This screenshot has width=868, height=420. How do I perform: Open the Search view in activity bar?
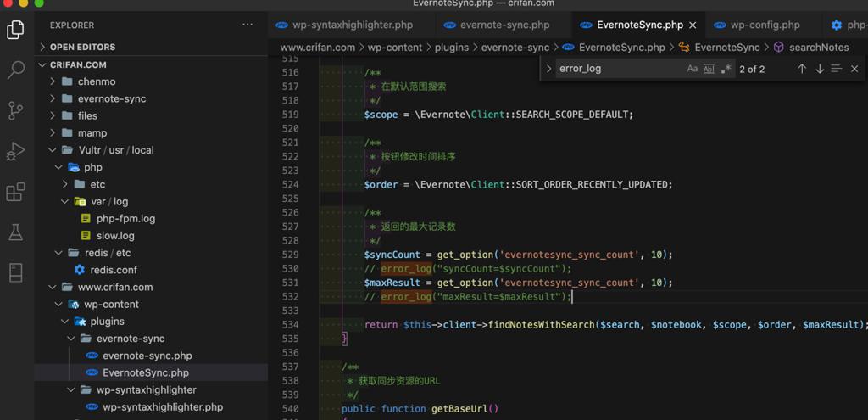tap(15, 70)
